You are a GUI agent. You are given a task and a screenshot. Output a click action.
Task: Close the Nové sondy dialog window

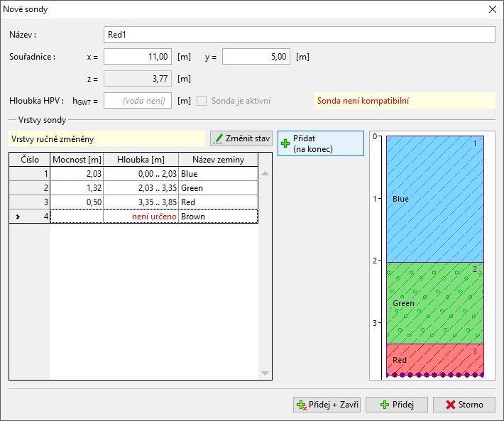[493, 9]
